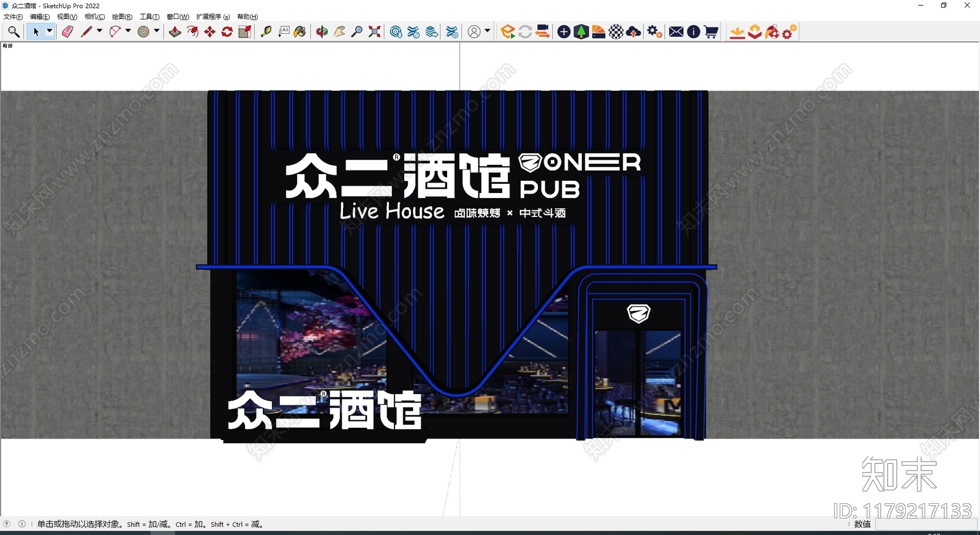Click the cloud upload icon
Screen dimensions: 980x535
pyautogui.click(x=634, y=32)
